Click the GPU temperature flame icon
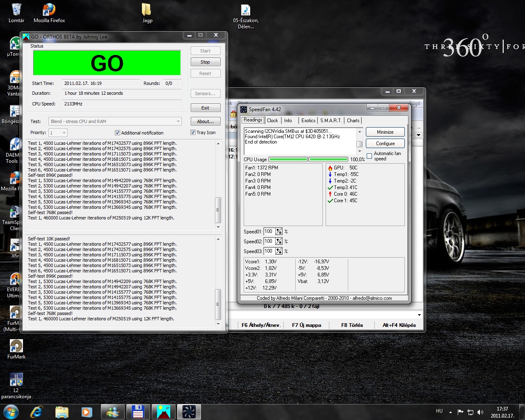Image resolution: width=525 pixels, height=420 pixels. click(x=330, y=168)
